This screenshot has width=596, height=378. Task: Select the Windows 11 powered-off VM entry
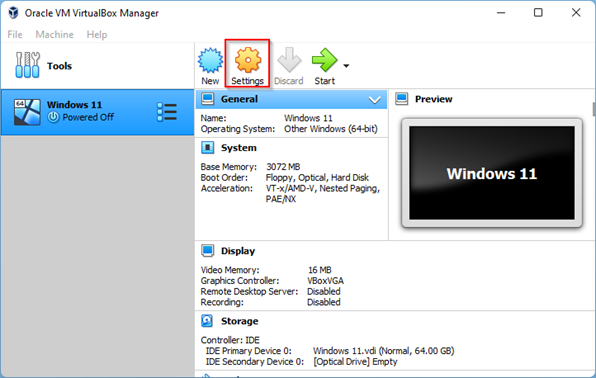click(x=97, y=112)
